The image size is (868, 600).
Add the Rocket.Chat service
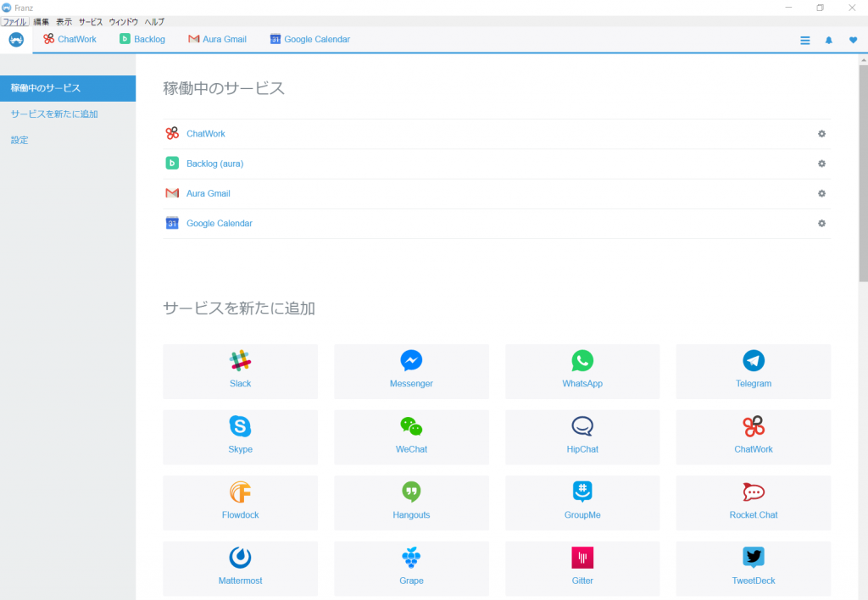(754, 503)
